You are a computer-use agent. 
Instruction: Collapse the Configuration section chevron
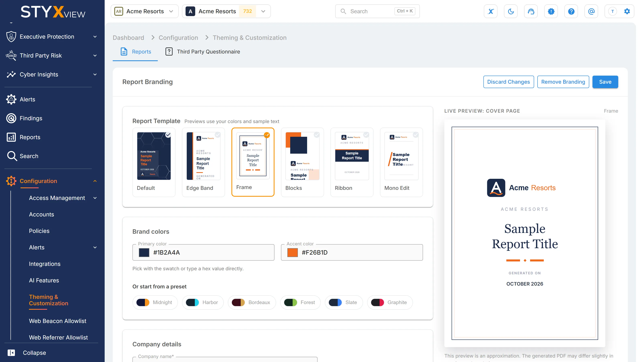pyautogui.click(x=95, y=181)
